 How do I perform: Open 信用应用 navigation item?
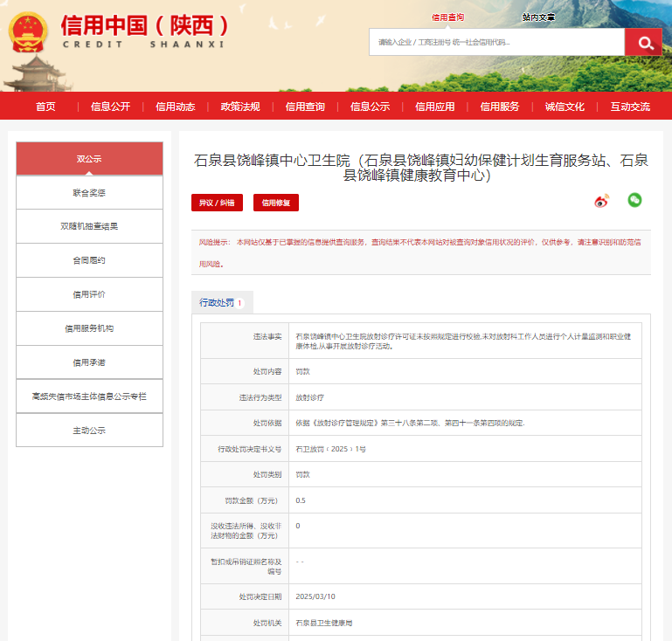pyautogui.click(x=435, y=107)
